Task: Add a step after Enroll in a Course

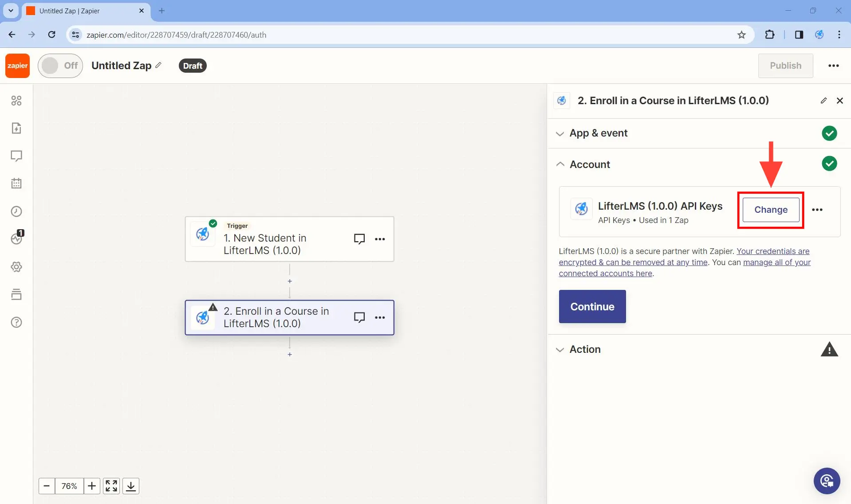Action: pos(290,354)
